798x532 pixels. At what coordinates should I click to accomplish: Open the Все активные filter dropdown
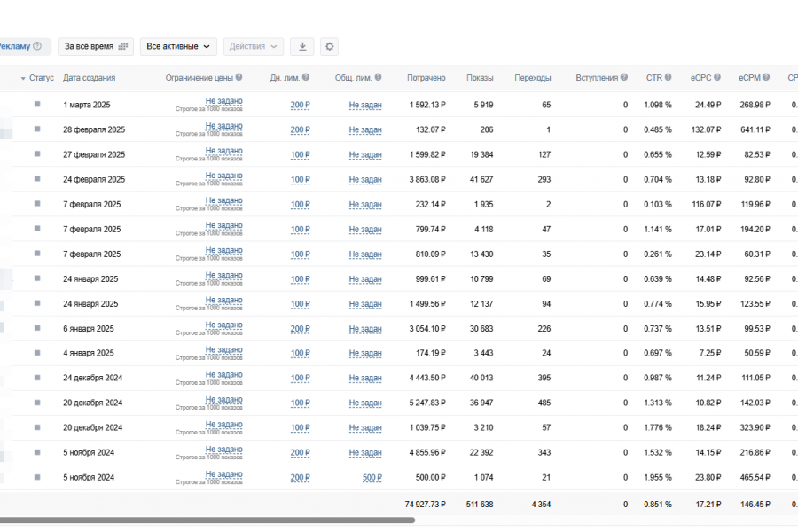click(x=178, y=46)
